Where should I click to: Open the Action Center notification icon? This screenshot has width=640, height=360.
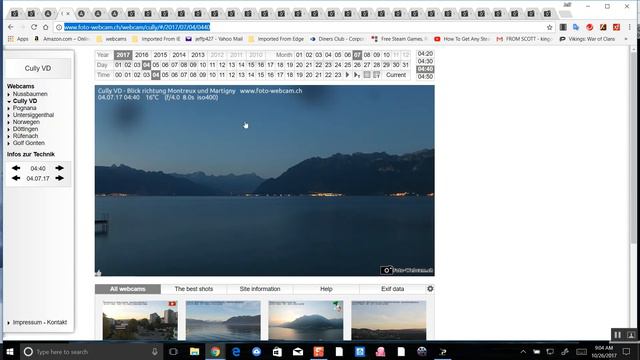(627, 351)
